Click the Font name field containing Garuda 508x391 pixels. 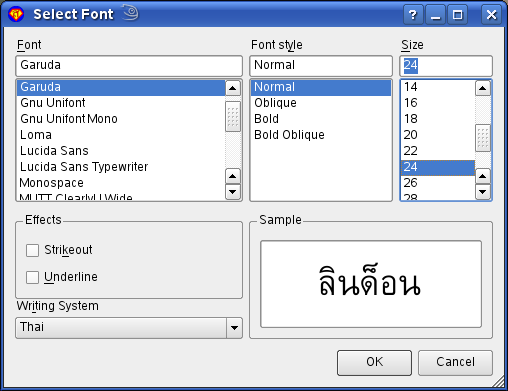[129, 66]
